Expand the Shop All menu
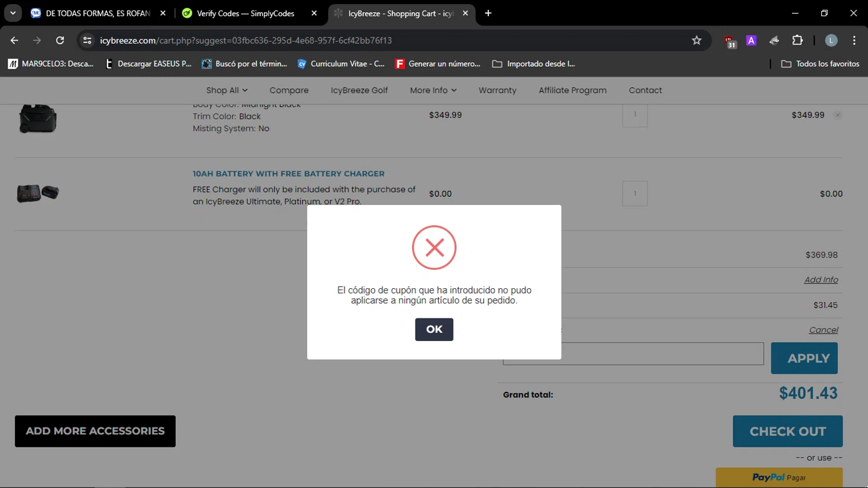Viewport: 868px width, 488px height. (227, 90)
